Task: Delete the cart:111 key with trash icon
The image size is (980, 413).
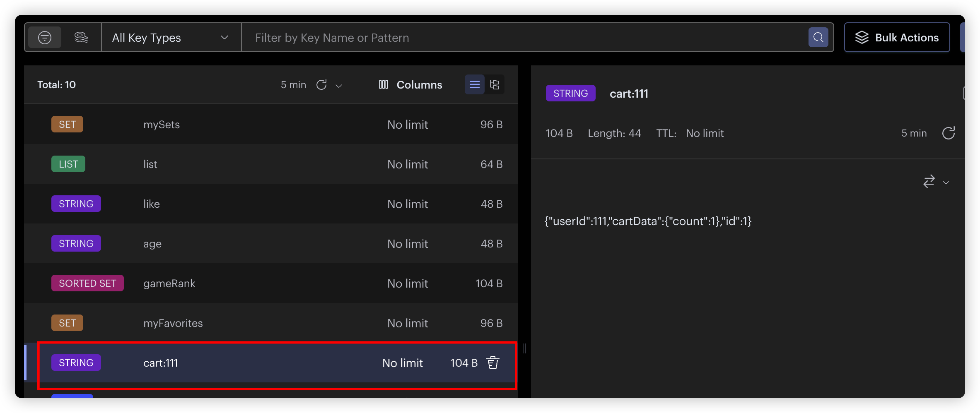Action: 493,363
